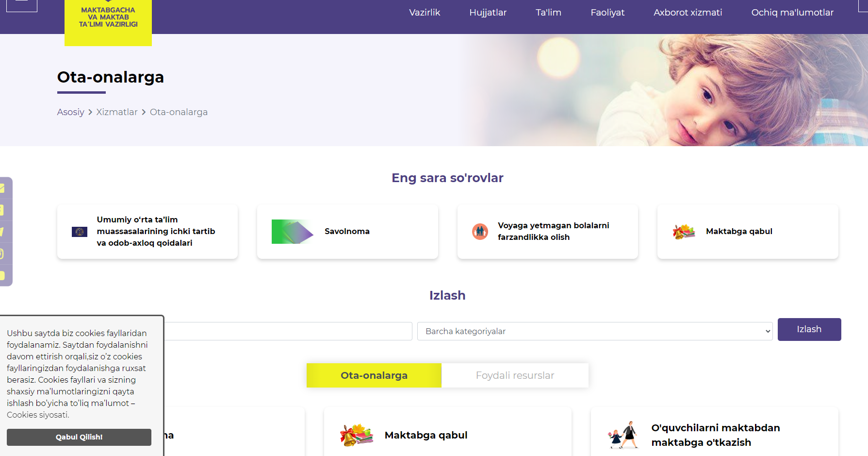The width and height of the screenshot is (868, 456).
Task: Click the emblem icon on the ichki tartib card
Action: (80, 232)
